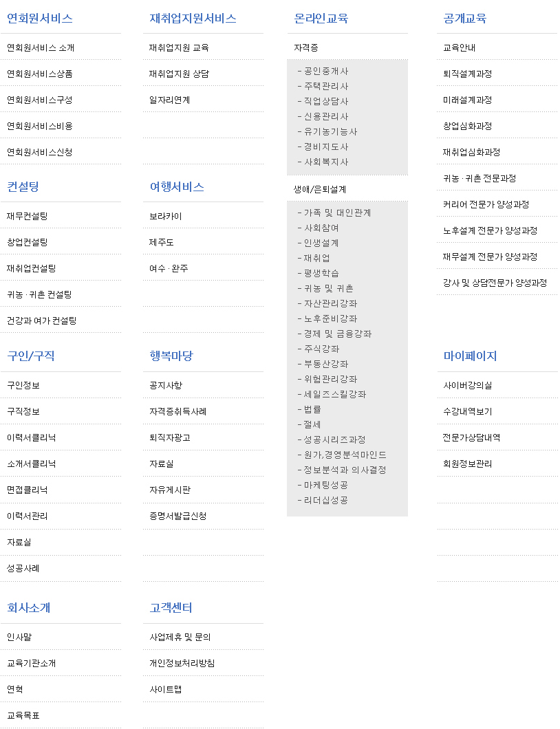The height and width of the screenshot is (729, 560).
Task: Open 인사말 under 회사소개
Action: click(x=19, y=637)
